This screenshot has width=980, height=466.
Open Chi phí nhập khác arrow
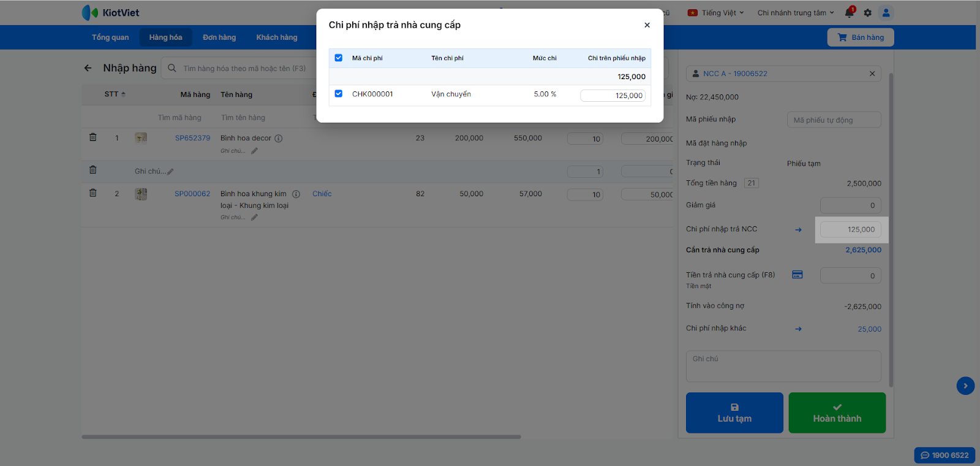pos(798,329)
